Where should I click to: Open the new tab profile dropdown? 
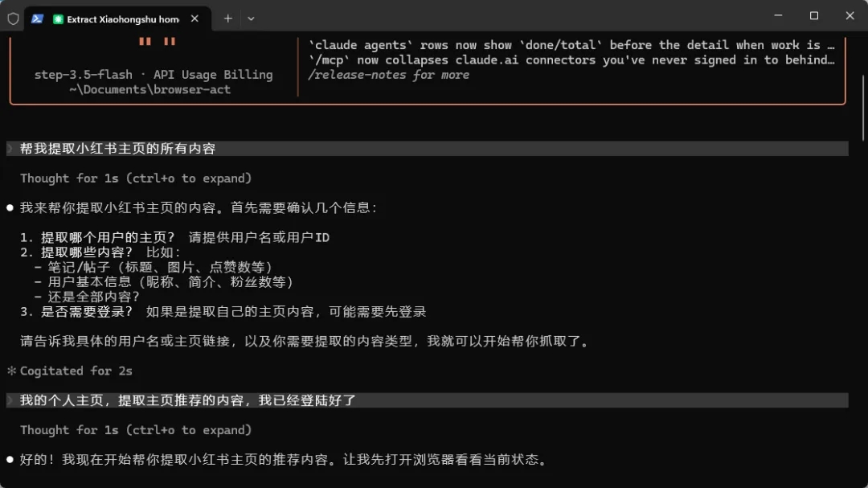tap(251, 18)
